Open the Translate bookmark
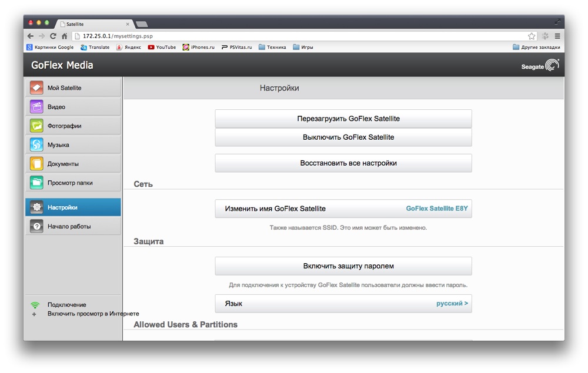Viewport: 588px width, 373px height. click(x=95, y=47)
